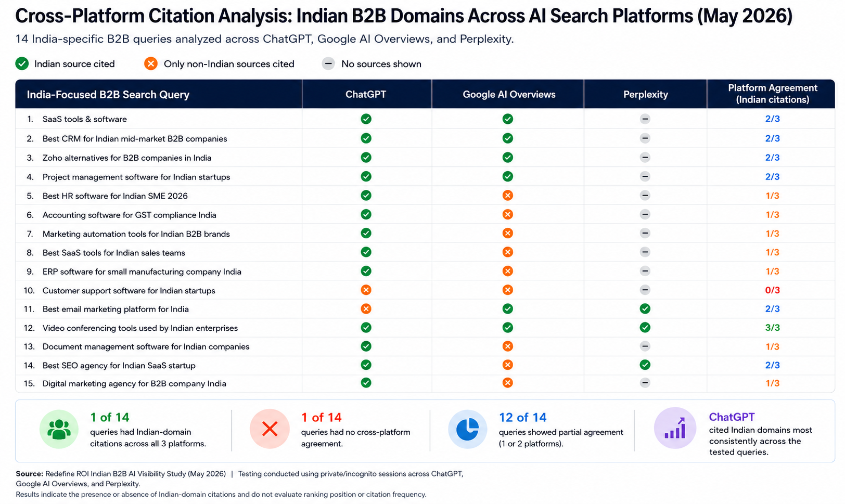The image size is (845, 504).
Task: Click the 'Source:' label in the footer
Action: pyautogui.click(x=30, y=474)
